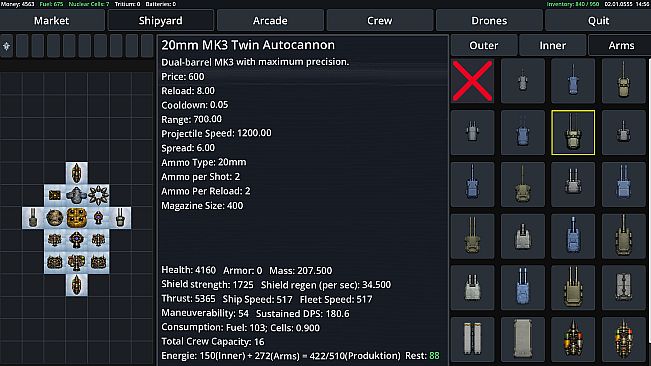The width and height of the screenshot is (651, 366).
Task: Click the ship icon in top-left slot
Action: click(x=7, y=46)
